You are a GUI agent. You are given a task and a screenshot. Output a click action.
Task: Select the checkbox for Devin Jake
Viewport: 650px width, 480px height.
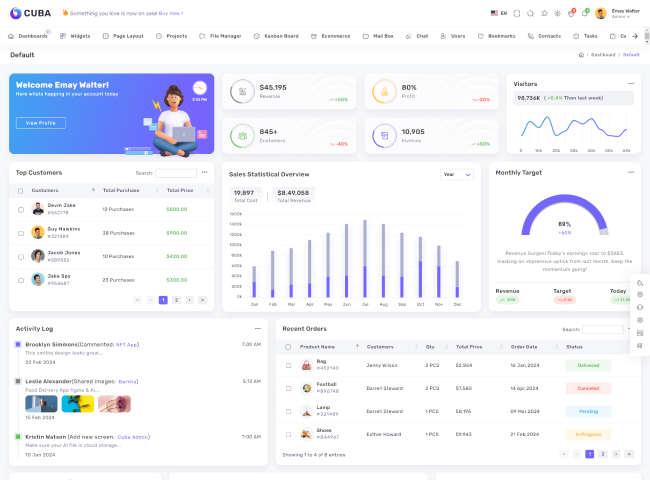21,209
